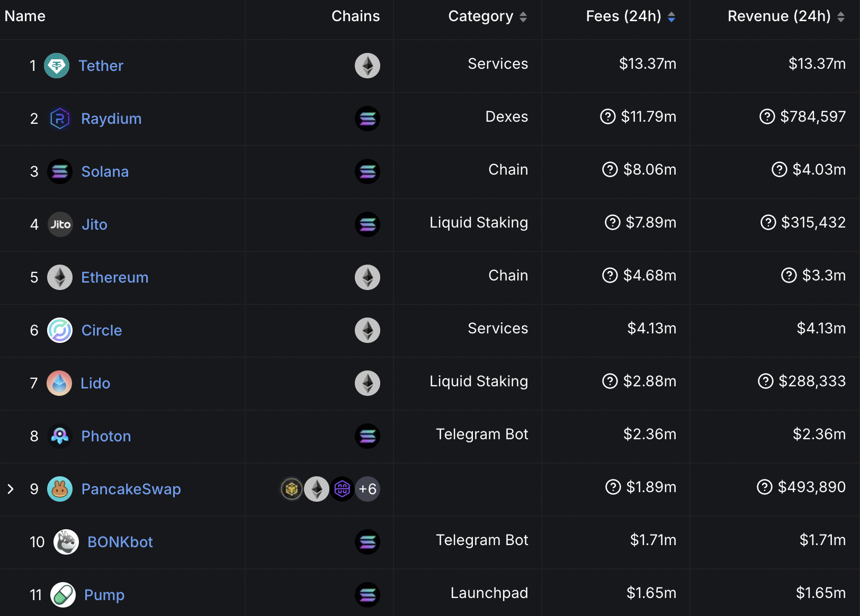
Task: Click the help icon beside Raydium fees
Action: coord(607,116)
